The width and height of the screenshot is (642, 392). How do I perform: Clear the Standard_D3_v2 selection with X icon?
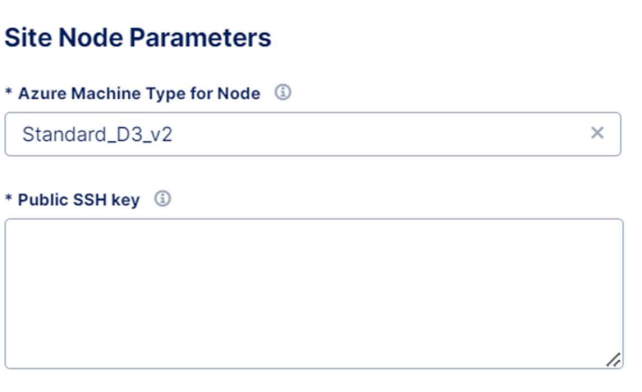597,133
